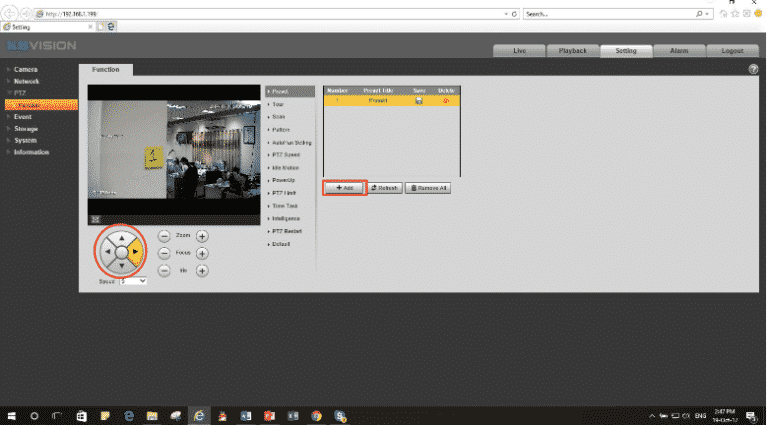Click the Add preset button
This screenshot has width=768, height=425.
coord(344,188)
